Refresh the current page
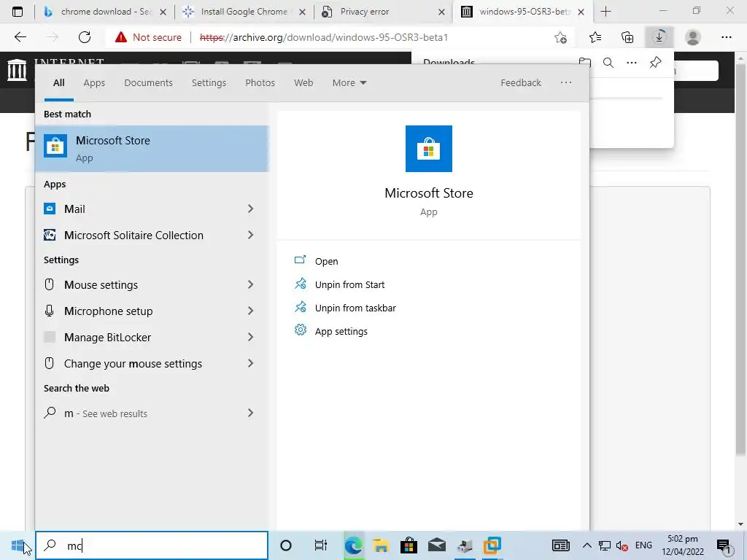 (85, 37)
